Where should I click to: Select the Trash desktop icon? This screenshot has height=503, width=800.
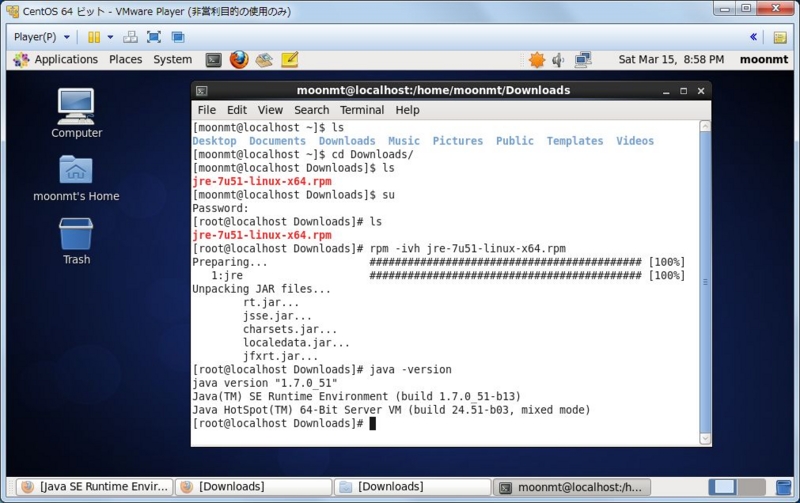[76, 241]
